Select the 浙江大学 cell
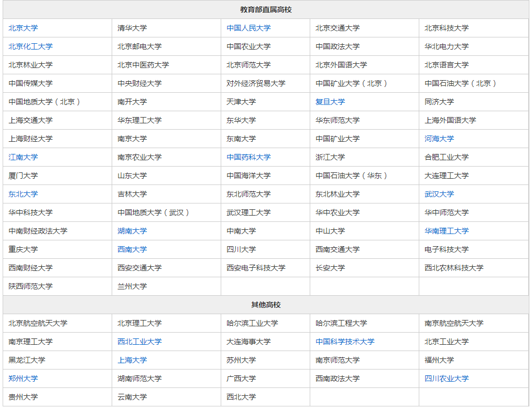Image resolution: width=532 pixels, height=408 pixels. click(364, 157)
